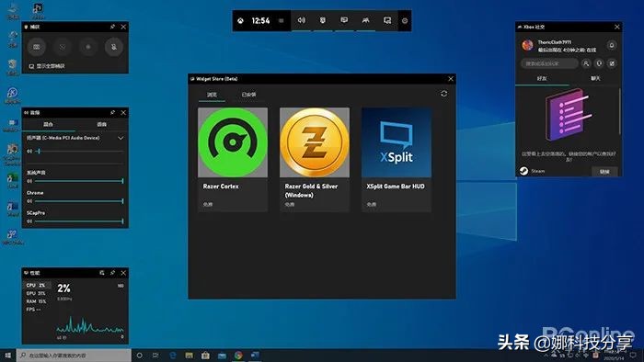
Task: Mute the SCapPro audio
Action: (x=29, y=221)
